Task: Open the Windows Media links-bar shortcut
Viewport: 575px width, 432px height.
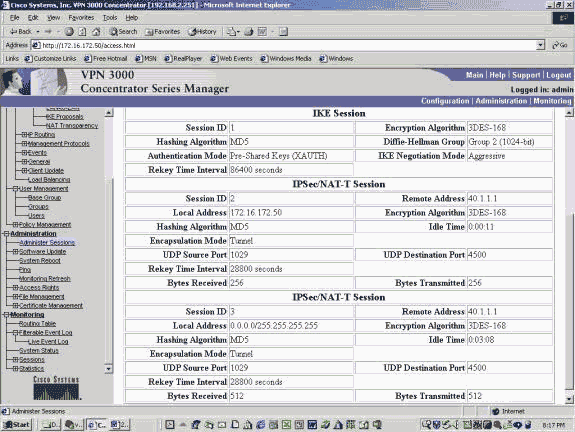Action: [x=286, y=59]
